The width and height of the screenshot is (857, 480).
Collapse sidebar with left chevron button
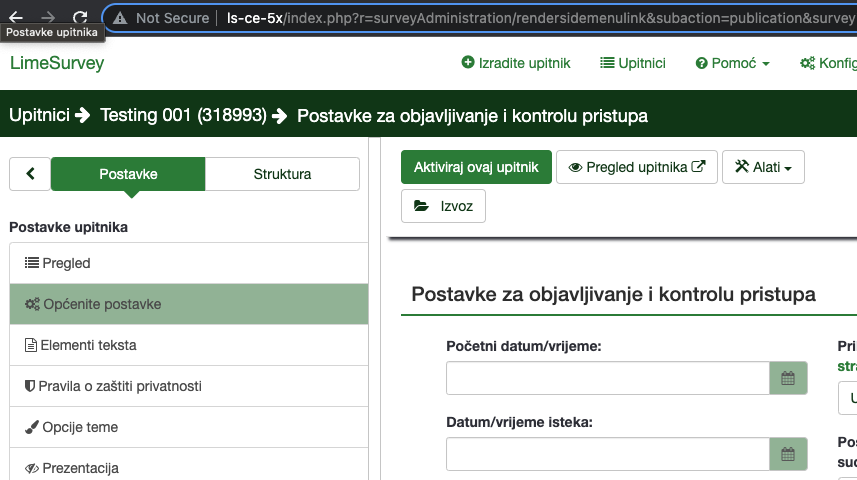30,174
